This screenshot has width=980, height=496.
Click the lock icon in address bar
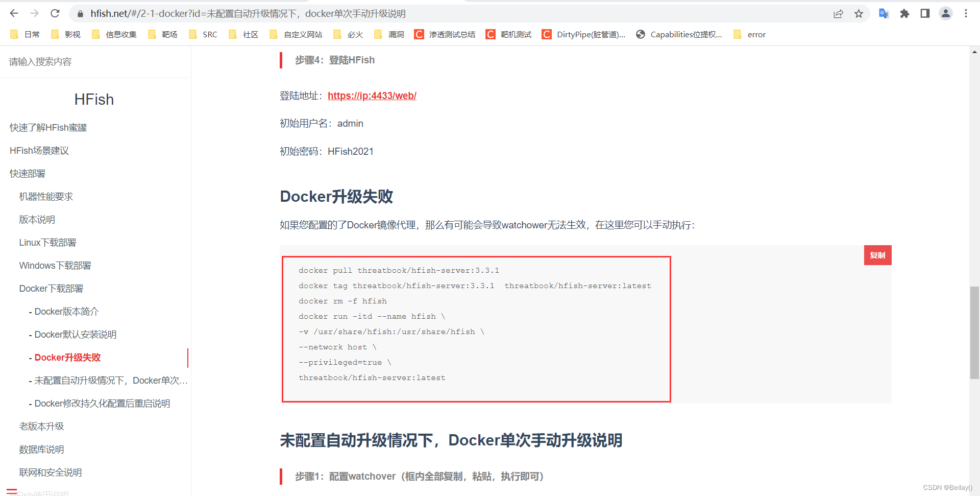click(x=80, y=14)
